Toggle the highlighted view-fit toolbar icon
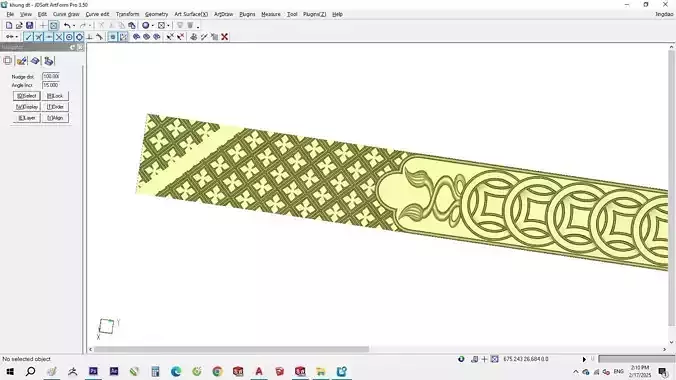The height and width of the screenshot is (380, 676). tap(53, 25)
